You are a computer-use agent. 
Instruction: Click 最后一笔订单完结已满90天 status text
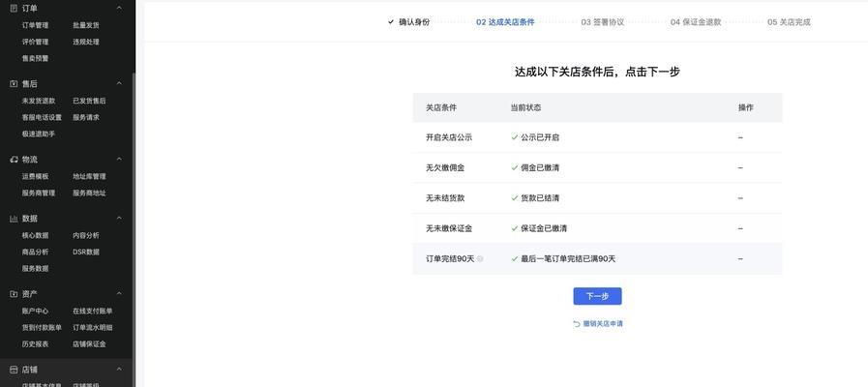pos(568,258)
